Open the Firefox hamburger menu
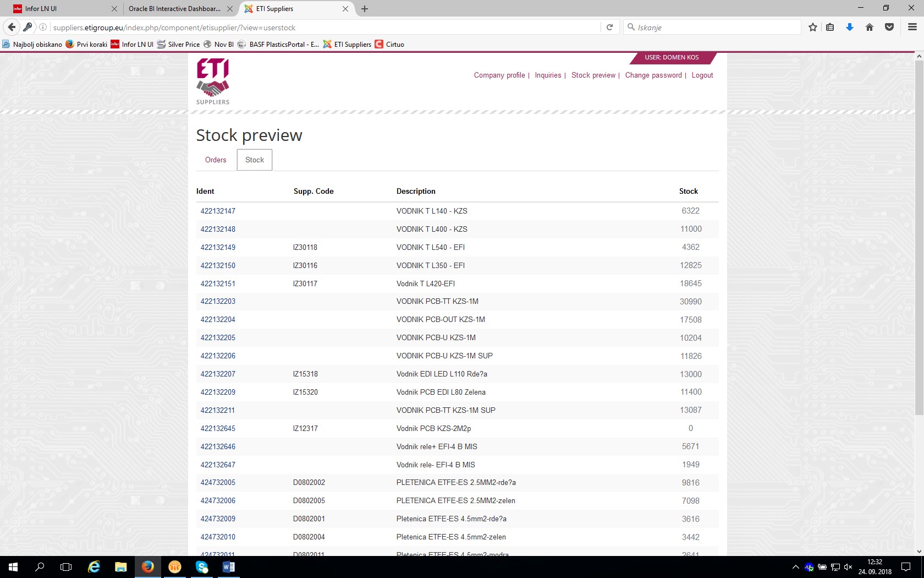The width and height of the screenshot is (924, 578). coord(912,27)
